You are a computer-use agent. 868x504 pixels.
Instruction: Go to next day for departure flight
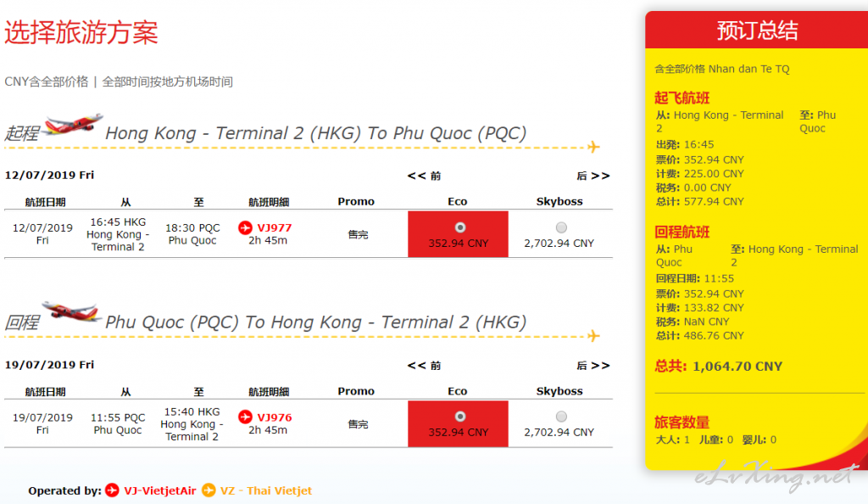[593, 176]
